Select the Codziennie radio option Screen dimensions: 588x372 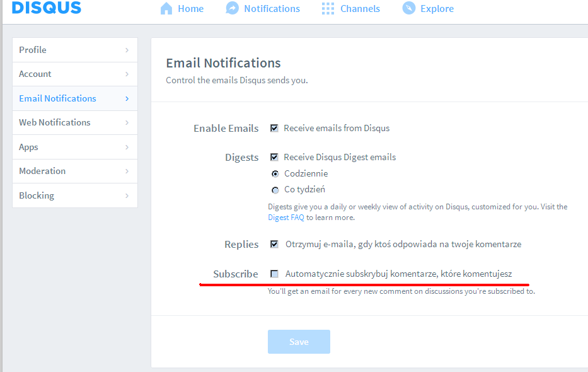(x=275, y=173)
